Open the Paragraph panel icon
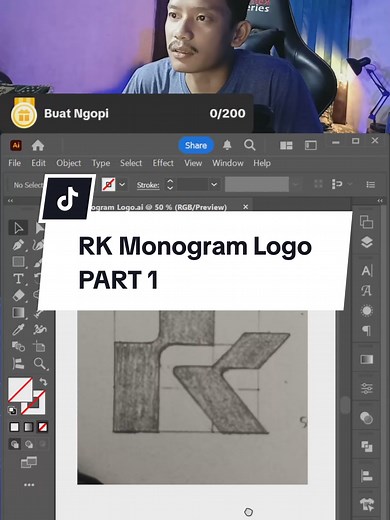Viewport: 390px width, 520px height. click(x=366, y=331)
